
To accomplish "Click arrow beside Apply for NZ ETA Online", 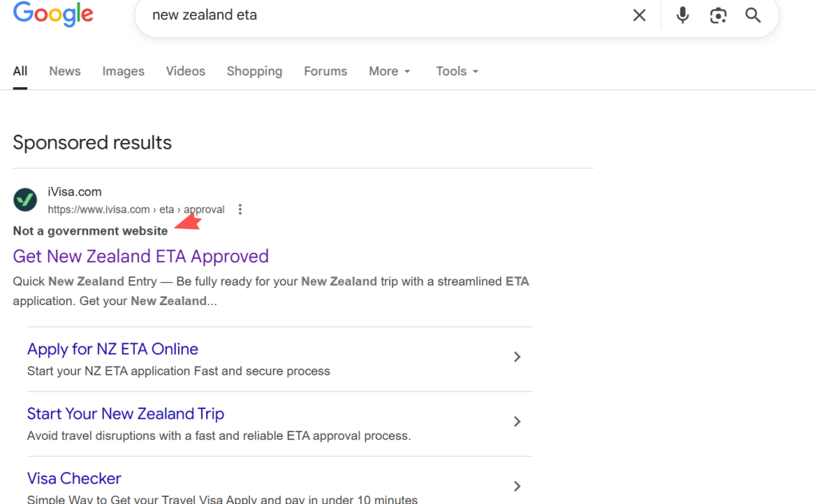I will (x=517, y=357).
